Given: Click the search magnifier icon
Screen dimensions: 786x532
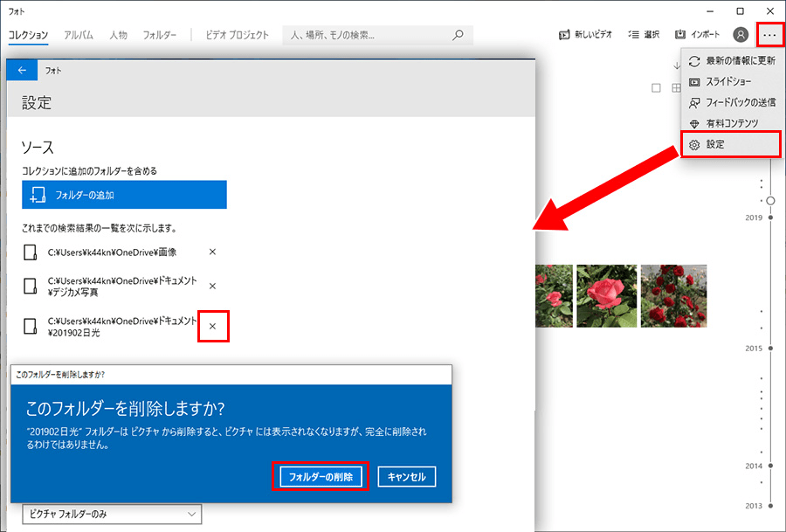Looking at the screenshot, I should [x=458, y=35].
